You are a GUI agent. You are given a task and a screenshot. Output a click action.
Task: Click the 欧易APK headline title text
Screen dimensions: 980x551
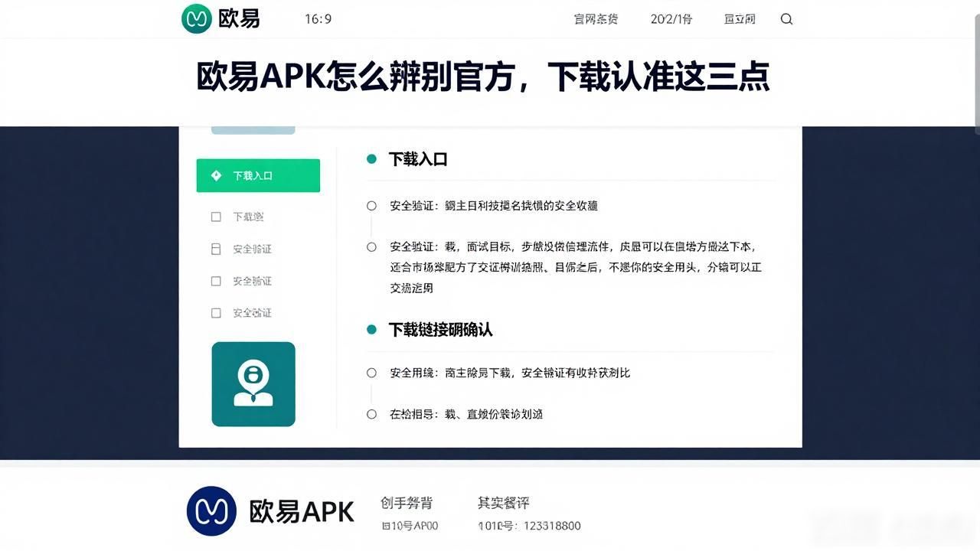click(483, 78)
